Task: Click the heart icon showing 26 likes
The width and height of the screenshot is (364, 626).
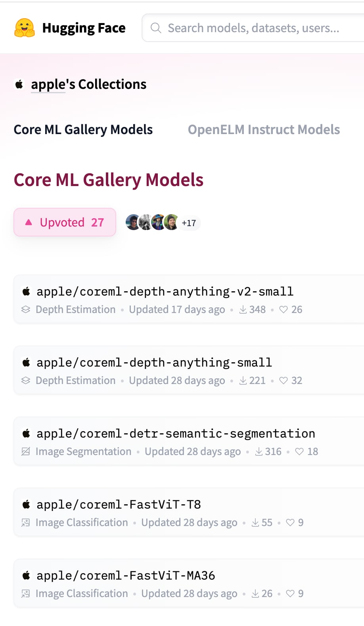Action: pyautogui.click(x=284, y=309)
